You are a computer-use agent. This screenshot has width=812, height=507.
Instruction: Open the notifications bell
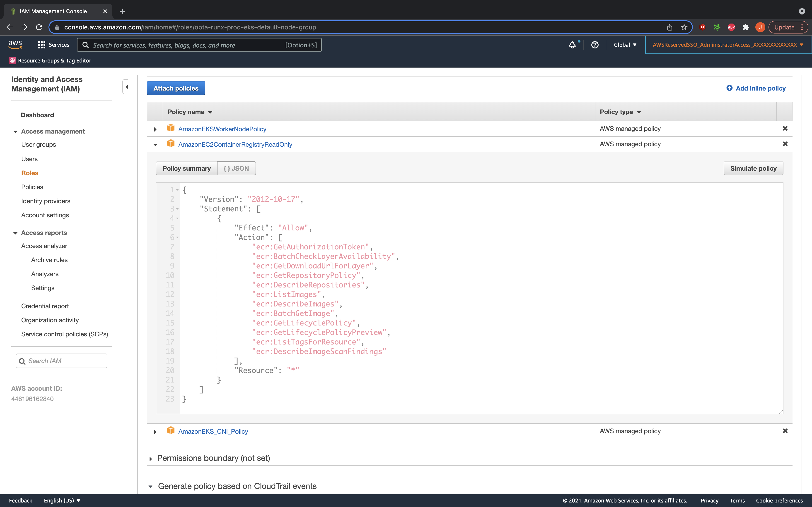pyautogui.click(x=572, y=45)
